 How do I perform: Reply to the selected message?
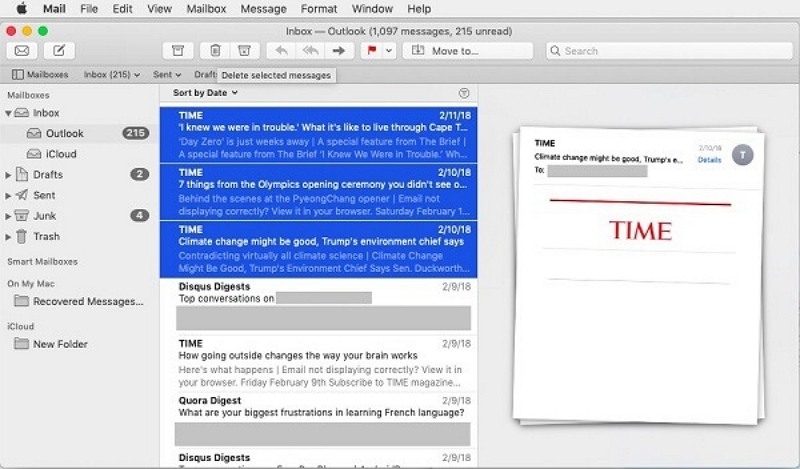[x=282, y=51]
